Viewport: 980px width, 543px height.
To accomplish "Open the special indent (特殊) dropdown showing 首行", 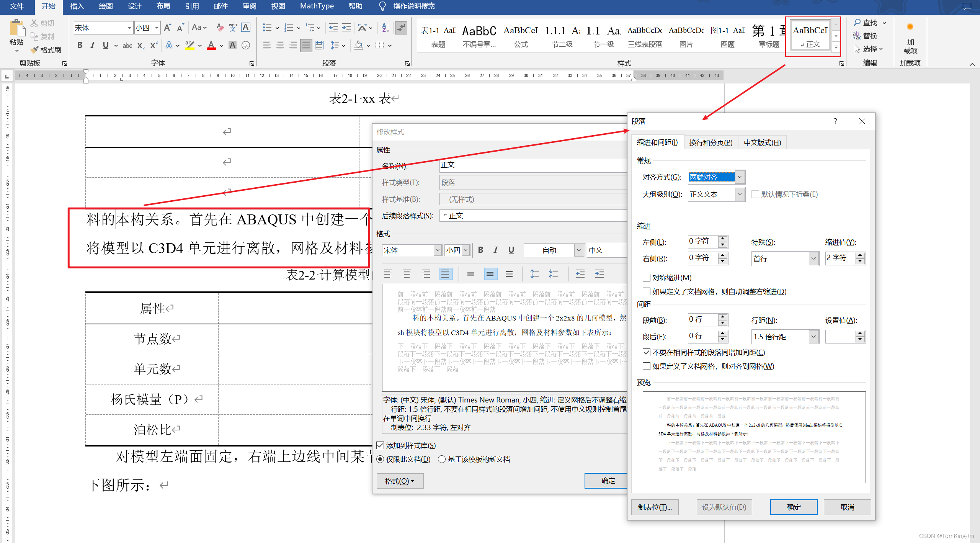I will point(813,258).
